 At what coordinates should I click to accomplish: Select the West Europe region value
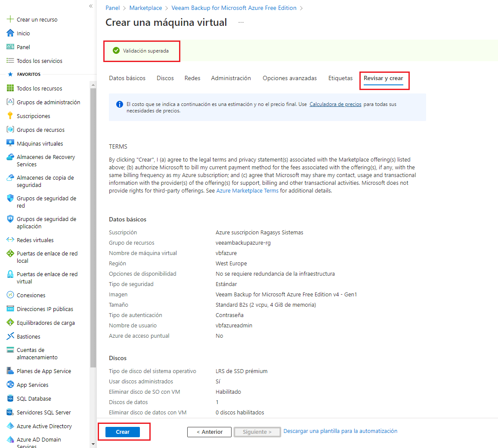231,264
